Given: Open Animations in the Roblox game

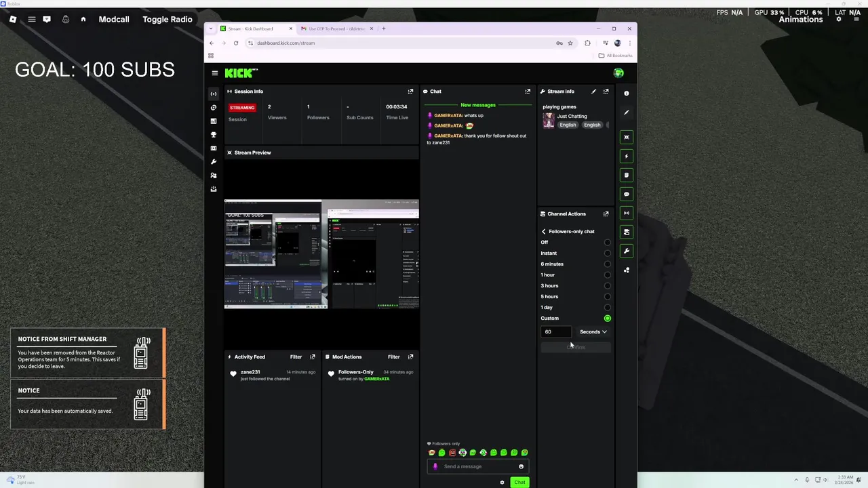Looking at the screenshot, I should 801,19.
